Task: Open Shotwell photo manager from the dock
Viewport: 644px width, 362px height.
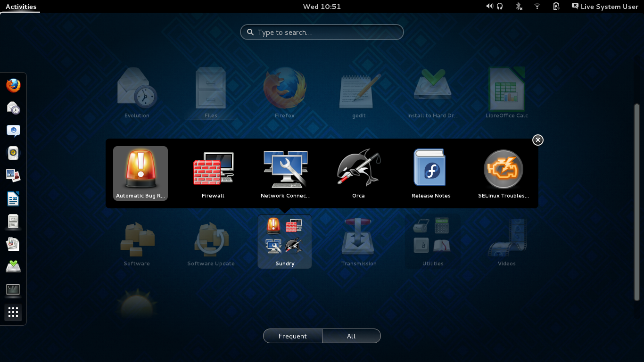Action: [x=13, y=176]
